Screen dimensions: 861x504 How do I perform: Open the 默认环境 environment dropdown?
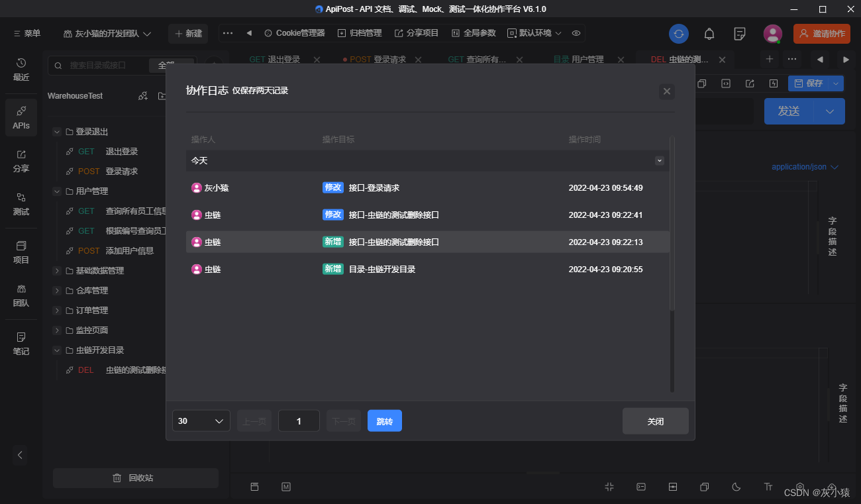(534, 33)
